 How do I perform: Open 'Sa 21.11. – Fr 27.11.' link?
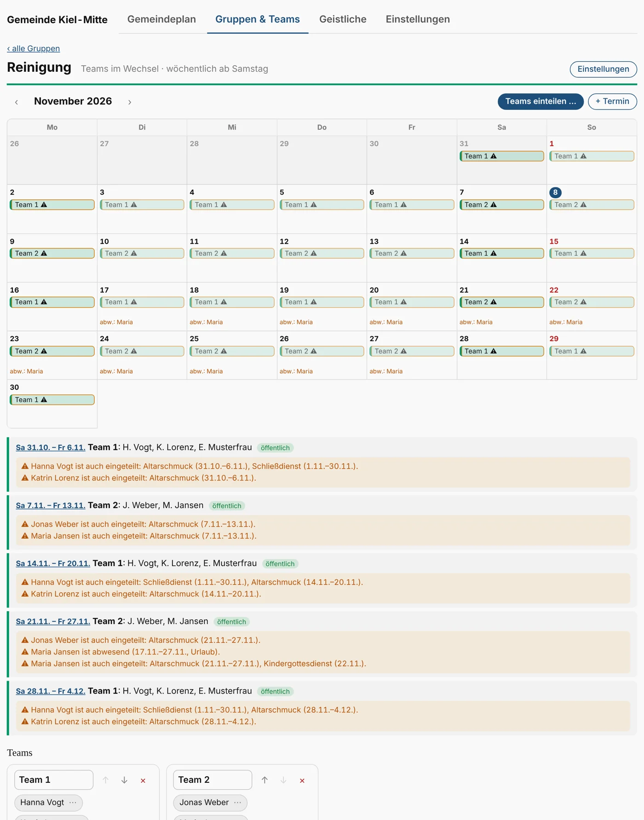53,622
